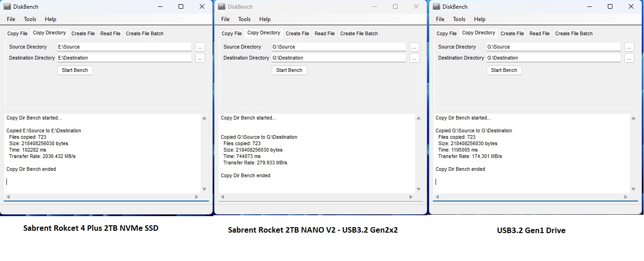Switch to the Create File tab in the right window
This screenshot has width=644, height=261.
point(512,33)
